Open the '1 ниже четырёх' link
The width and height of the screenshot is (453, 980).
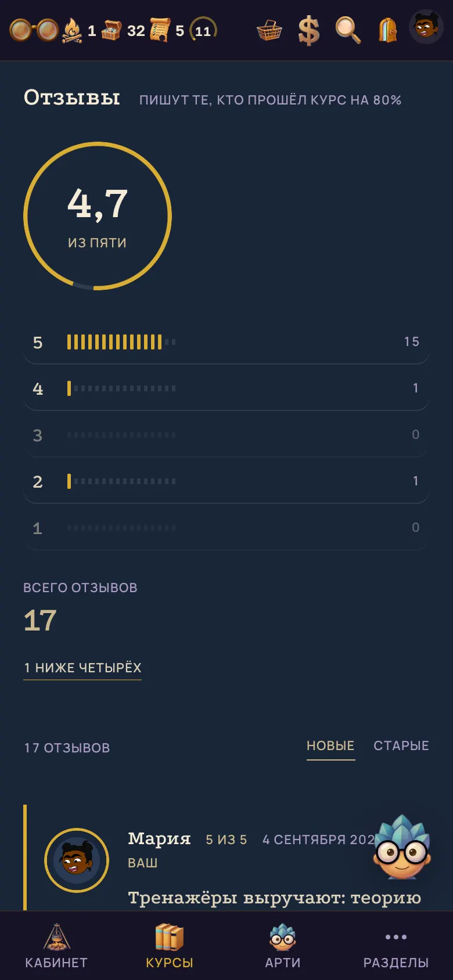82,668
